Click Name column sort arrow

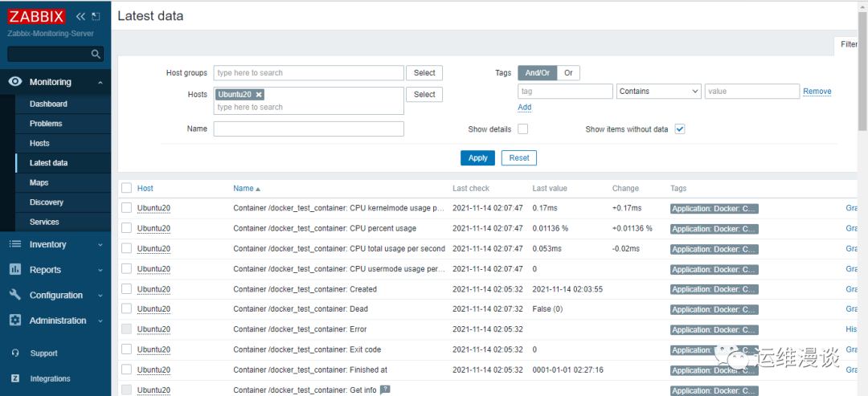tap(258, 189)
